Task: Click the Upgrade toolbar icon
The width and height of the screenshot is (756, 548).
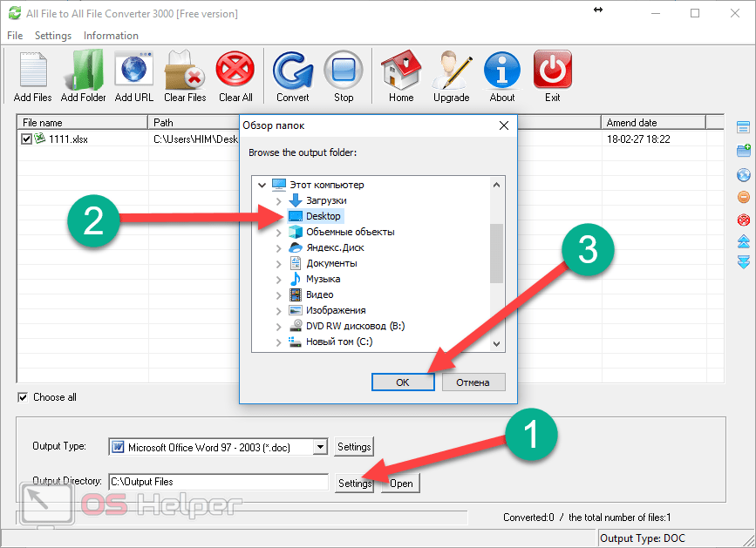Action: tap(452, 71)
